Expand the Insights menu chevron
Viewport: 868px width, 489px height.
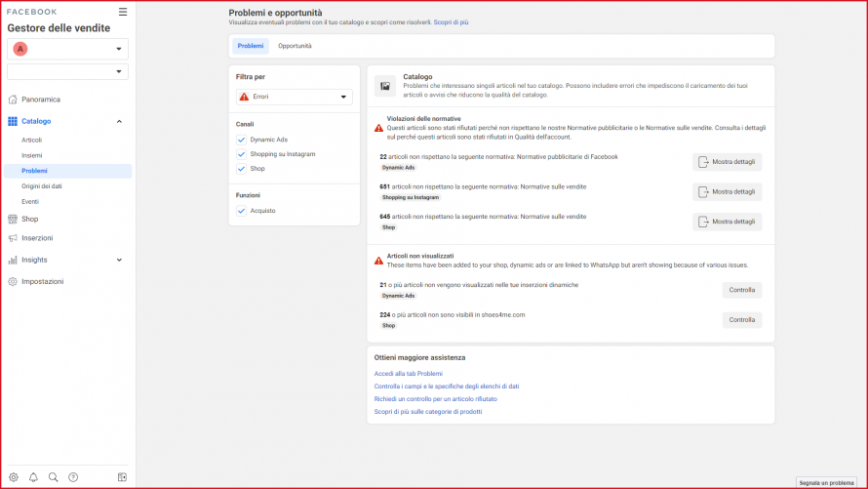(119, 260)
